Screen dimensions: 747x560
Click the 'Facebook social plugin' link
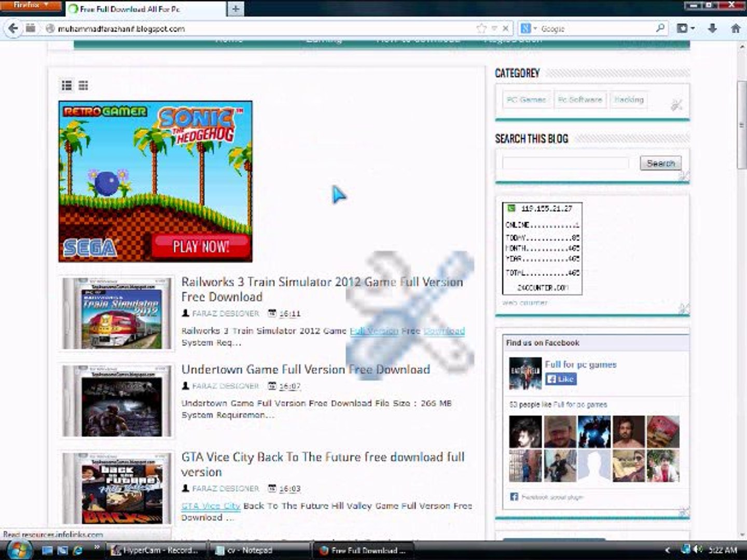click(552, 497)
